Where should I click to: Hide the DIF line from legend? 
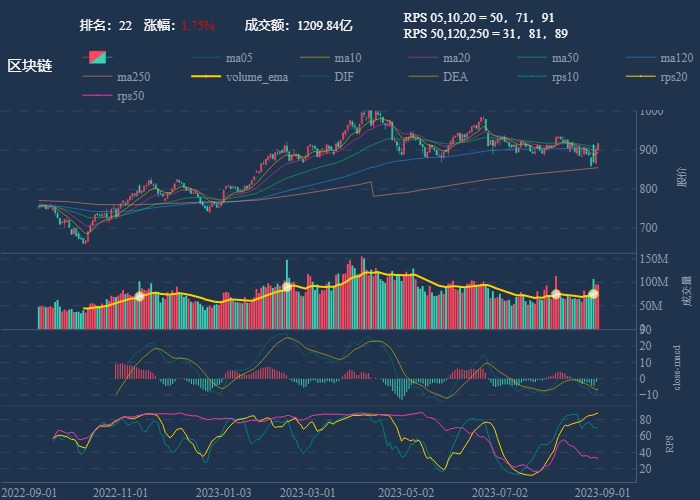click(x=343, y=77)
